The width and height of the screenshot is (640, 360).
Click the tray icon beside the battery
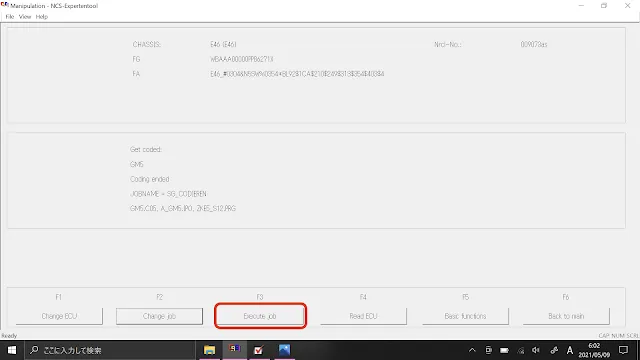[488, 350]
